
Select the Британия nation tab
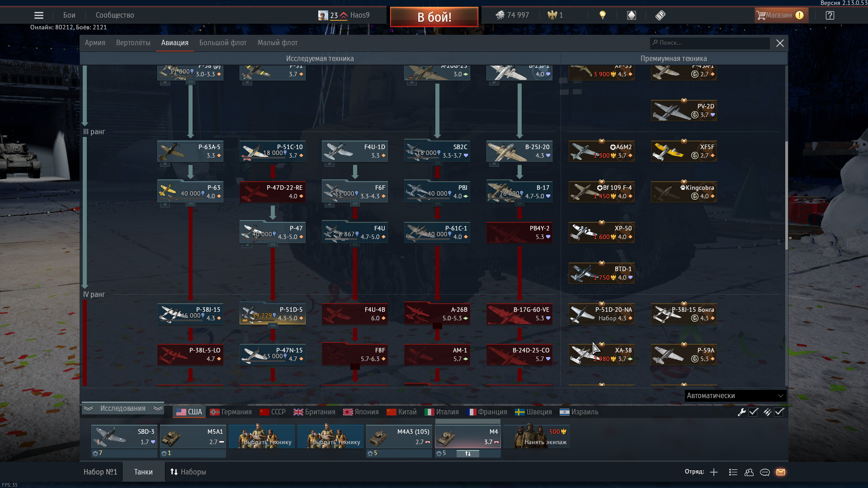[314, 412]
